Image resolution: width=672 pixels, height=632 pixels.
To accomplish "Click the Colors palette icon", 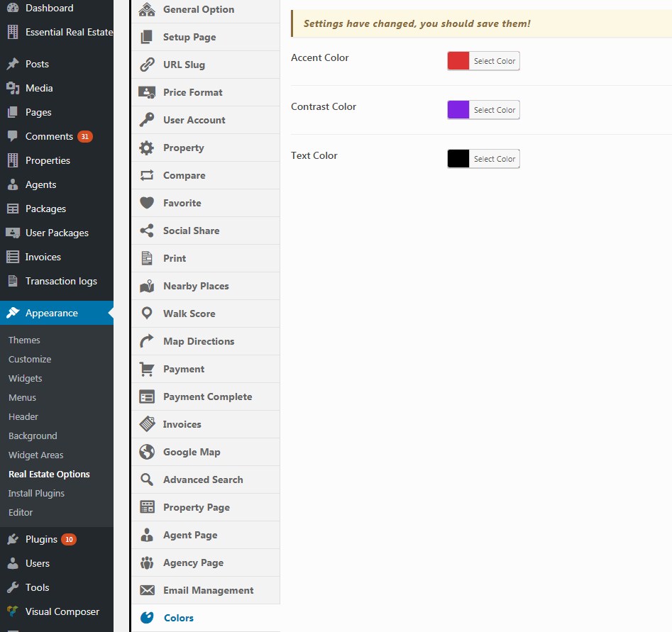I will [147, 618].
